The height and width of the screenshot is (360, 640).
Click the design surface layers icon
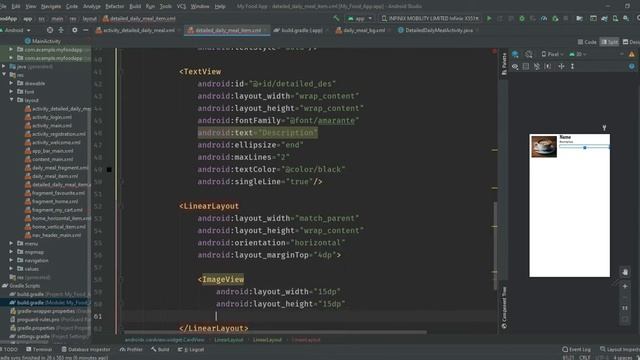(516, 54)
